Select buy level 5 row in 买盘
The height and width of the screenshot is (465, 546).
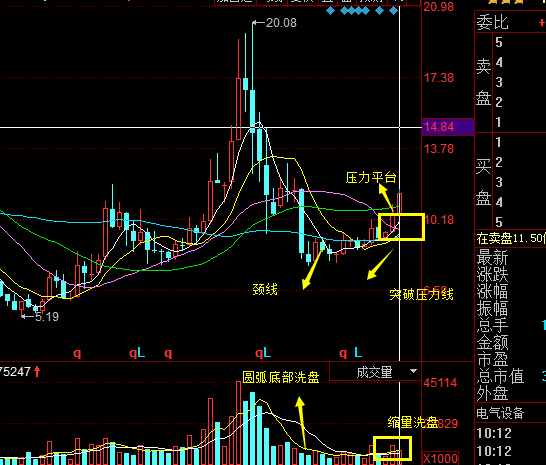coord(519,222)
